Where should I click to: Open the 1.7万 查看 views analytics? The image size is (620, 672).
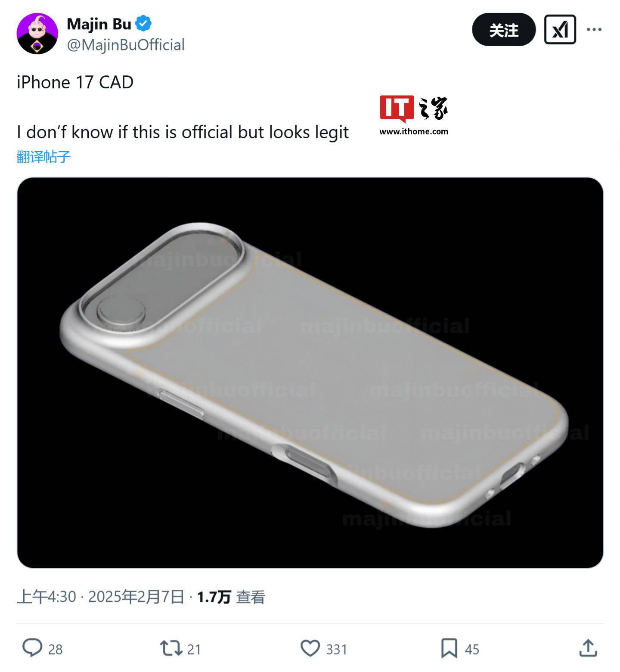point(231,597)
